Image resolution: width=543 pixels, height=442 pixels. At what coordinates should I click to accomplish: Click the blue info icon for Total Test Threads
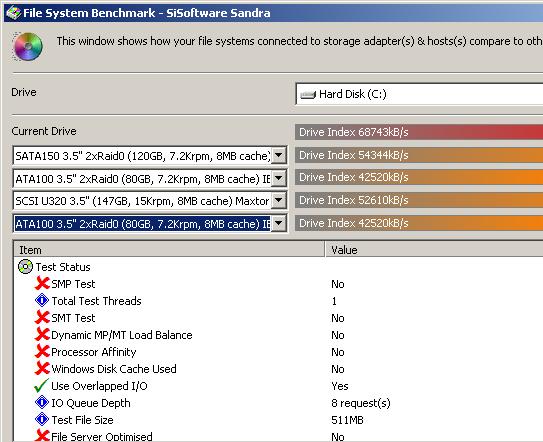(x=42, y=301)
